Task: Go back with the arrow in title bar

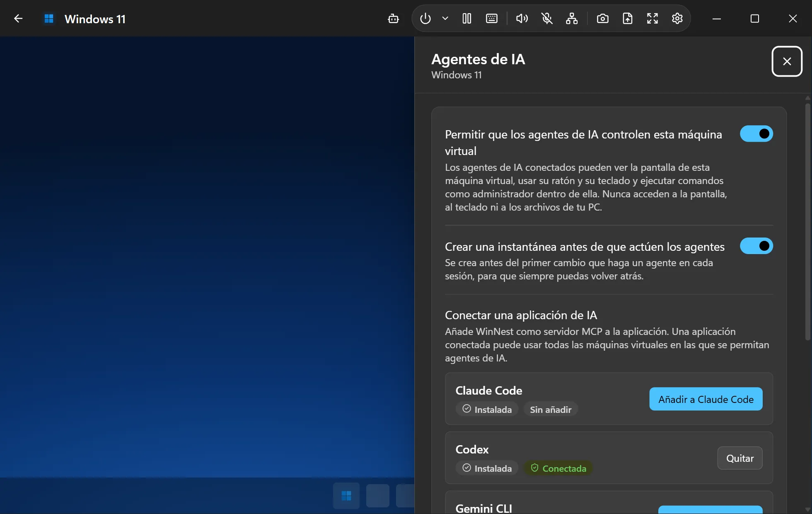Action: tap(18, 19)
